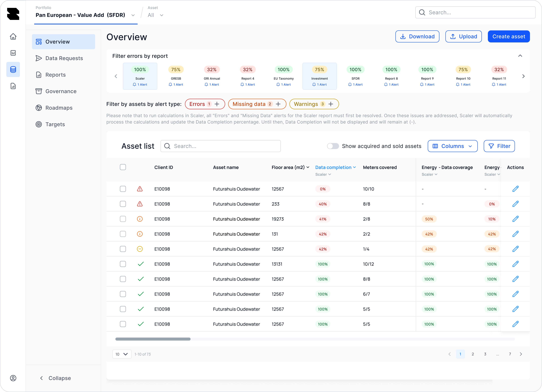Open Data Requests in sidebar

(x=64, y=58)
